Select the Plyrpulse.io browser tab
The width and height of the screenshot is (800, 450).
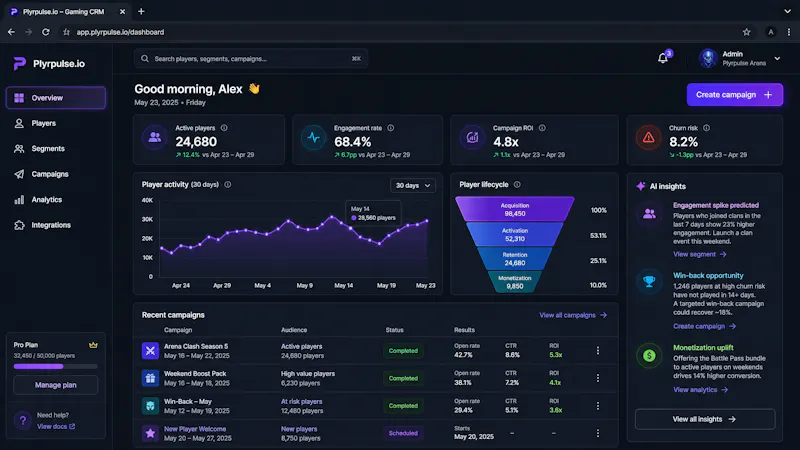tap(67, 11)
